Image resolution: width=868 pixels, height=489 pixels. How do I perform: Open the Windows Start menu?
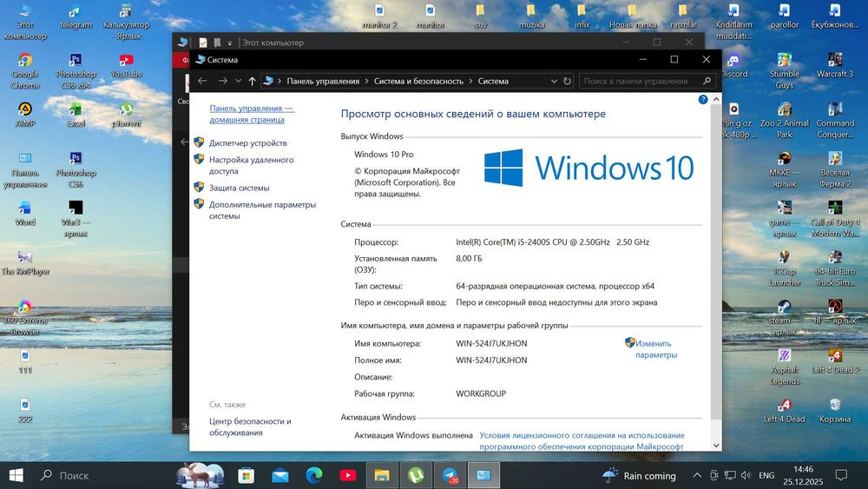pyautogui.click(x=16, y=475)
